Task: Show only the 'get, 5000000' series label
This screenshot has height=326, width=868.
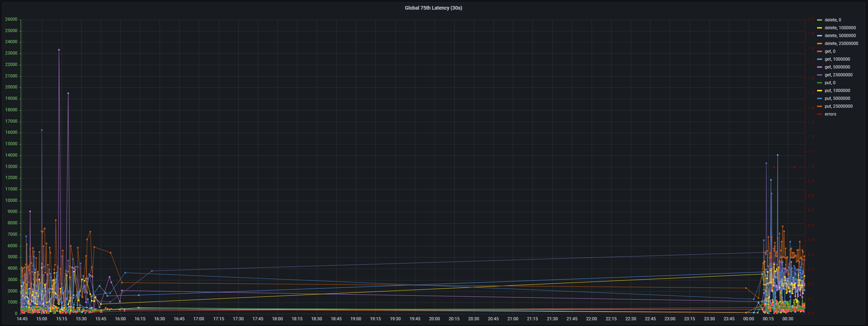Action: (837, 67)
